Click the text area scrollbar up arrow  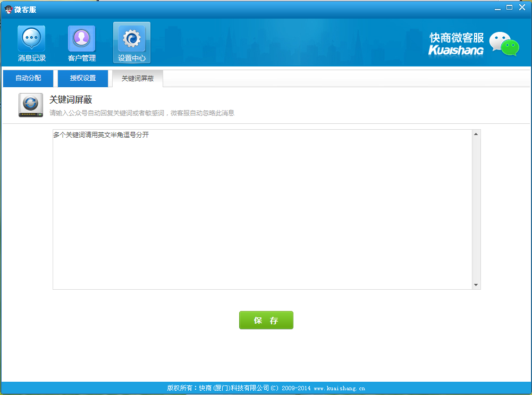click(x=476, y=134)
